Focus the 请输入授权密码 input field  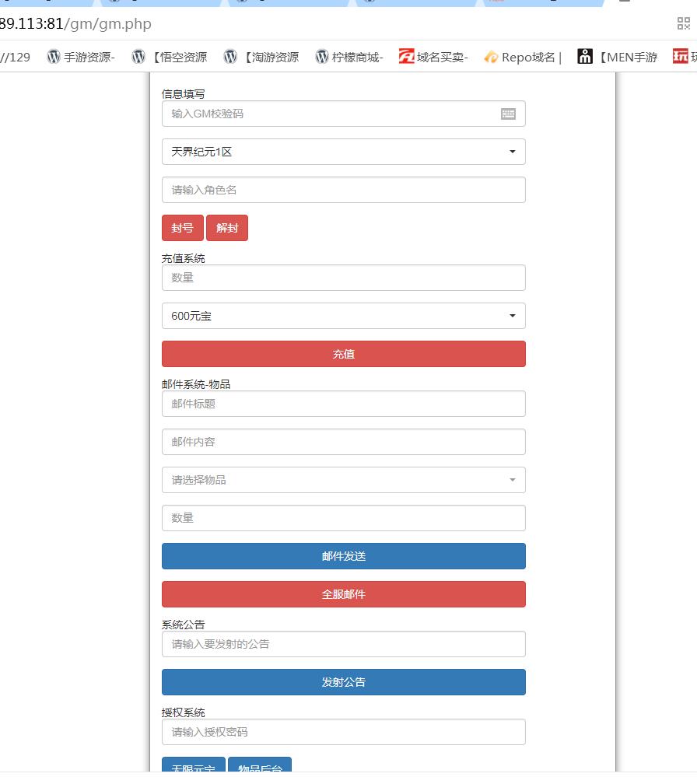[343, 732]
